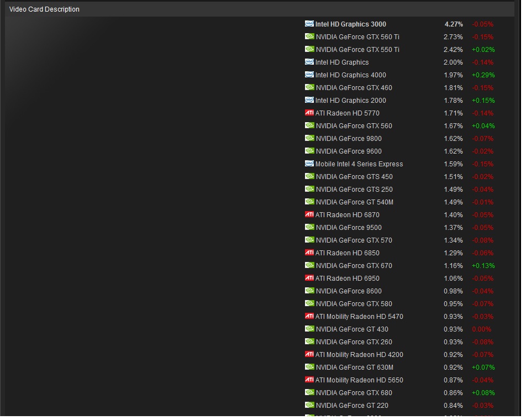Click the 0.00% change for GeForce GT 430
The image size is (526, 420).
tap(481, 329)
